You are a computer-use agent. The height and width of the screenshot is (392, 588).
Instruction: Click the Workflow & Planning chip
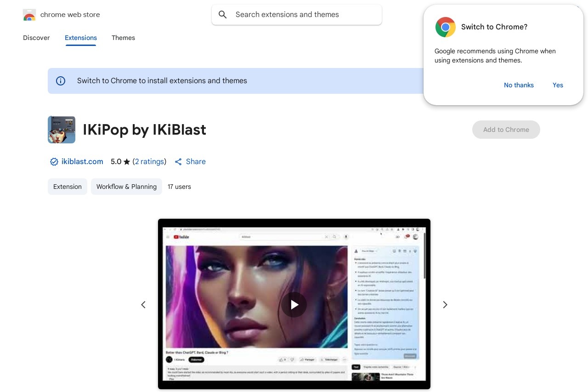[126, 187]
